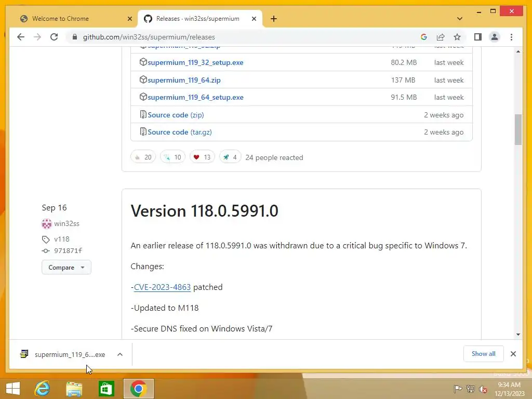Open the win32ss author profile link
The width and height of the screenshot is (532, 399).
66,223
